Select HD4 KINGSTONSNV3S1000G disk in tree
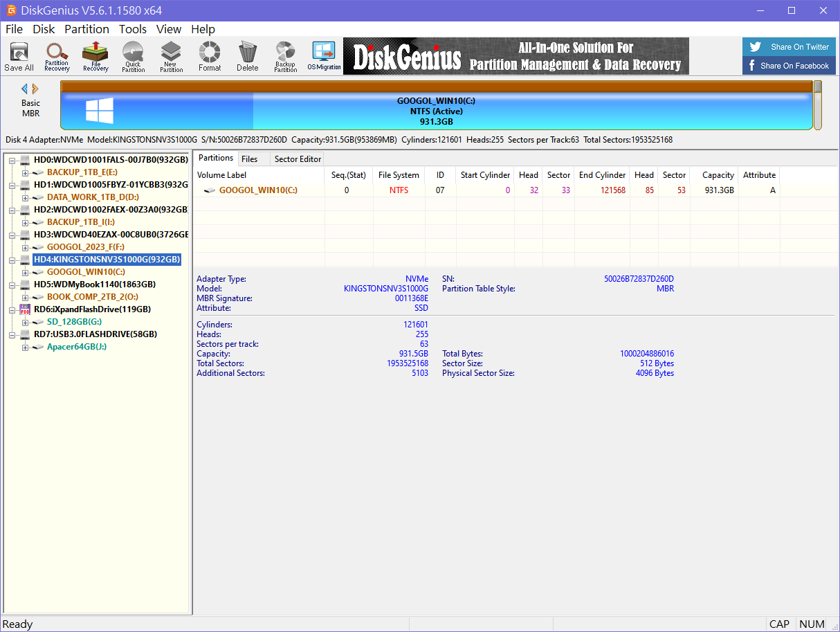 107,260
